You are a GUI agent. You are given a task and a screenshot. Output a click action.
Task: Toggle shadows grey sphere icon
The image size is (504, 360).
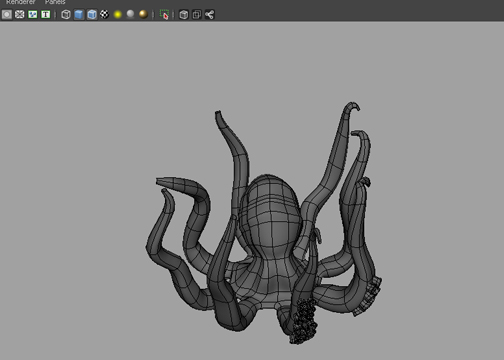[x=130, y=14]
